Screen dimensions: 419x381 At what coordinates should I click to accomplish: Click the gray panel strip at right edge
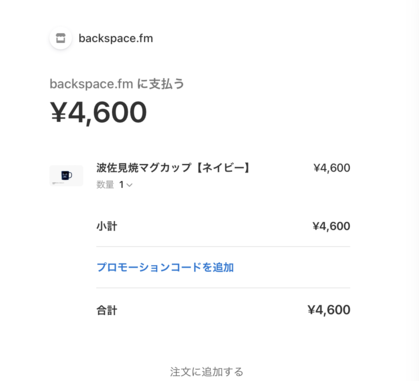click(x=415, y=190)
